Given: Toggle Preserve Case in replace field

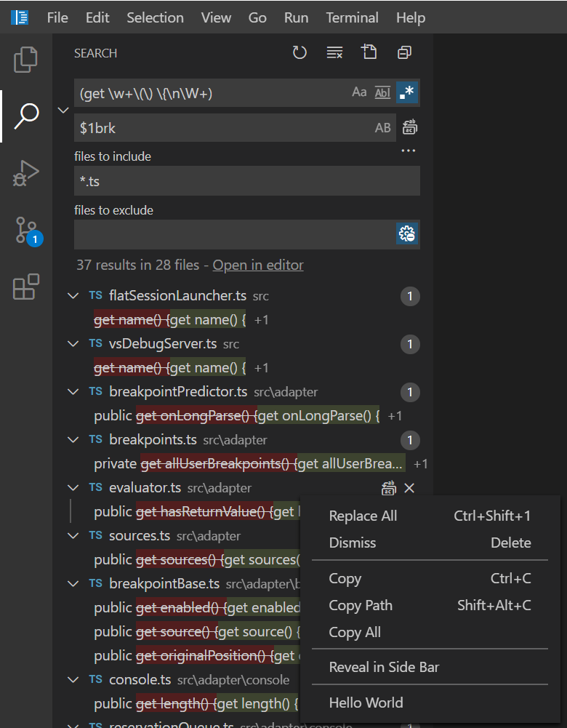Looking at the screenshot, I should tap(382, 128).
